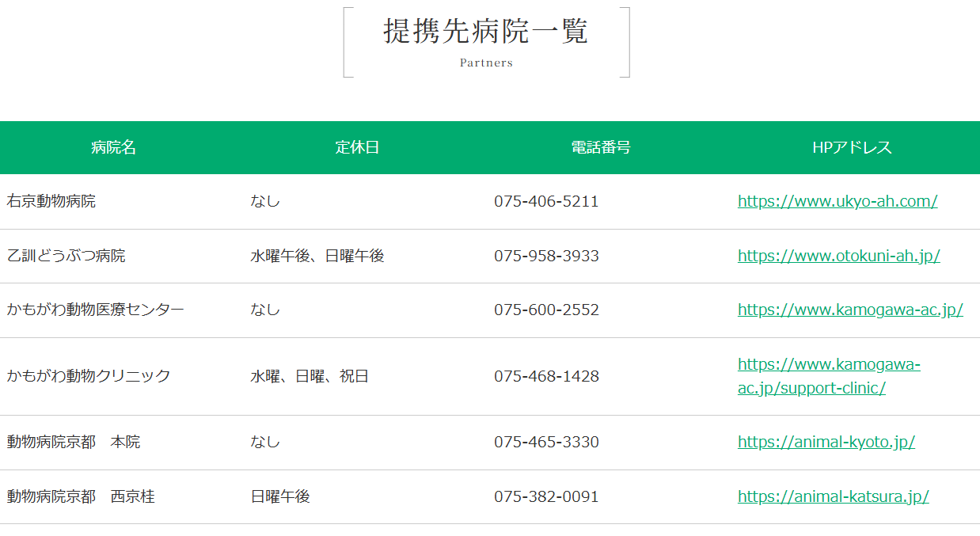Select かもがわ動物医療センター in the table

pyautogui.click(x=95, y=310)
